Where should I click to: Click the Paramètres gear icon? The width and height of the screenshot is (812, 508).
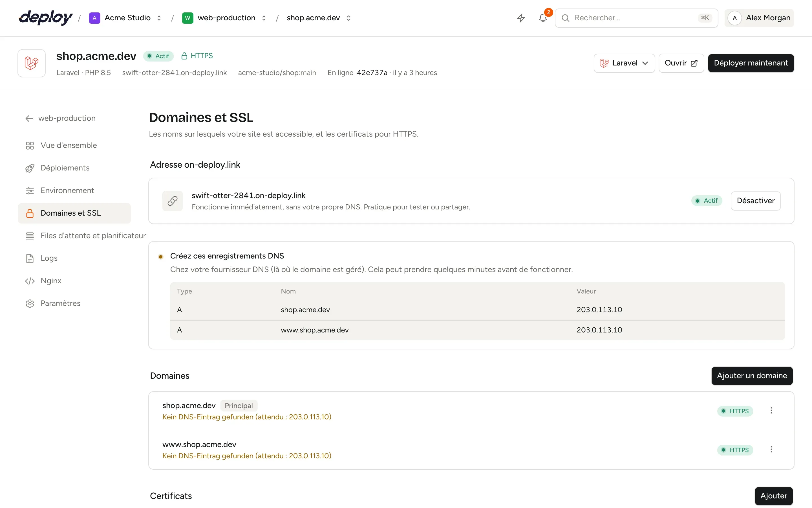(x=30, y=303)
